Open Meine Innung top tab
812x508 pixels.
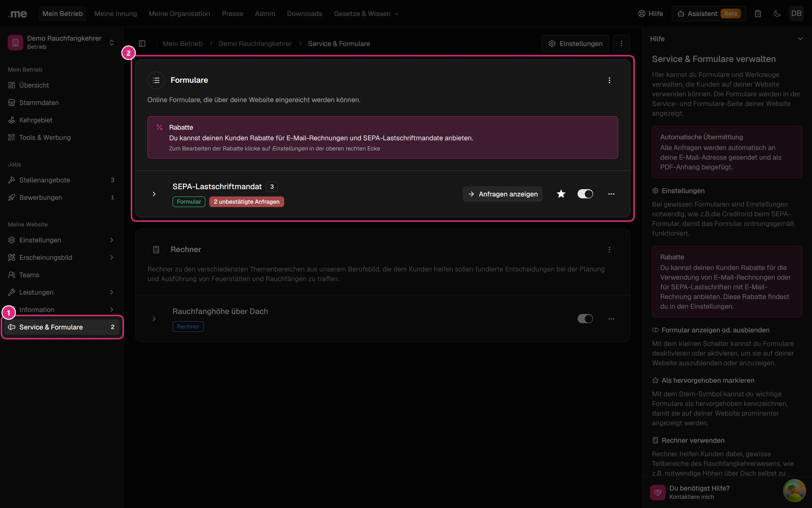point(116,14)
